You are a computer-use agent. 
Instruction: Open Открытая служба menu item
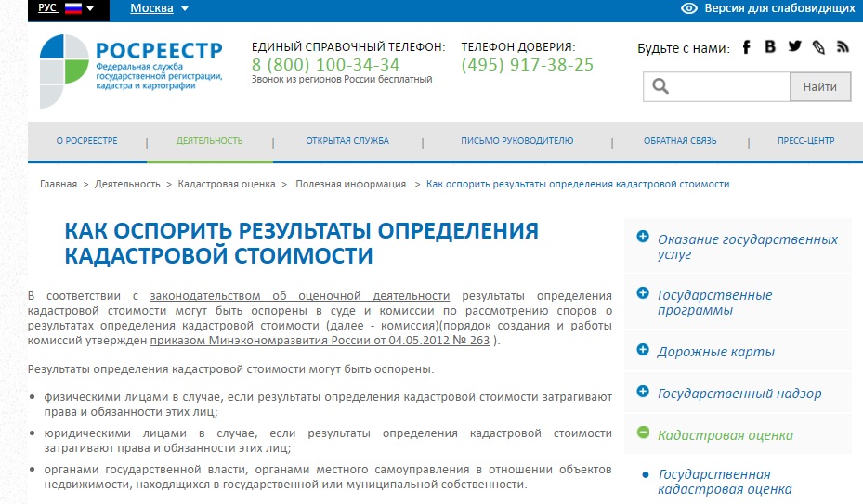347,141
